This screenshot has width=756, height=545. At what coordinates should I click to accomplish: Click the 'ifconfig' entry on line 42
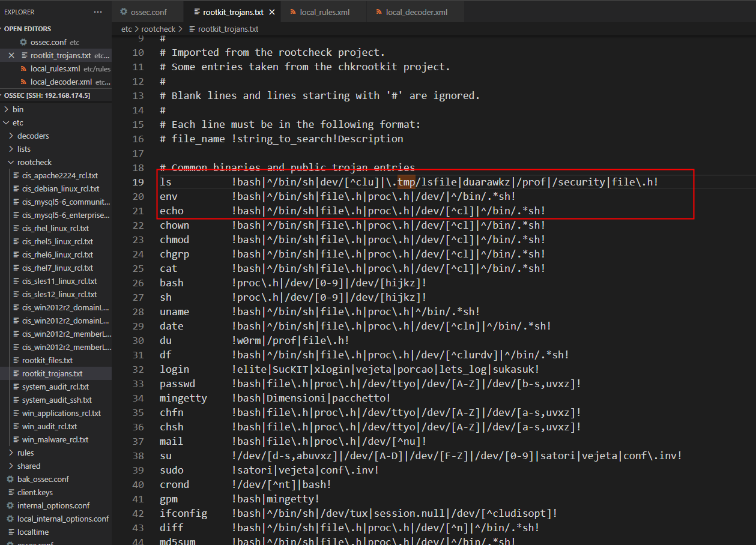point(183,513)
